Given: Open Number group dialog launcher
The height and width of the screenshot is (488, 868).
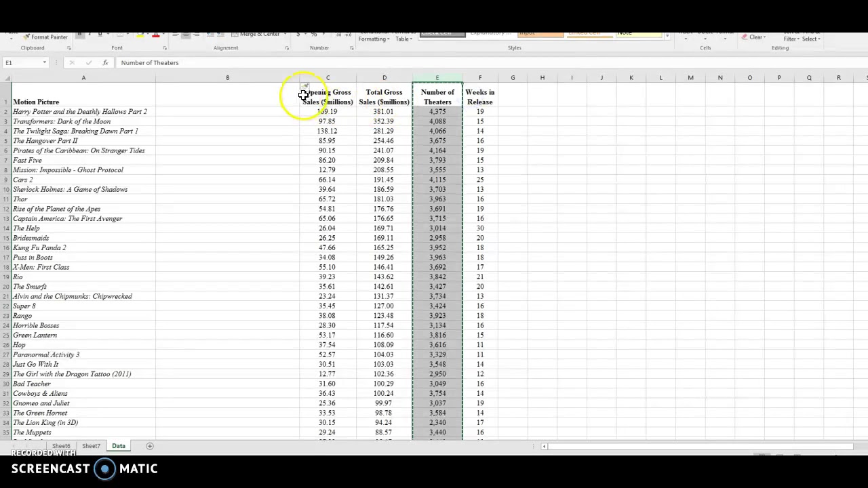Looking at the screenshot, I should [x=351, y=48].
